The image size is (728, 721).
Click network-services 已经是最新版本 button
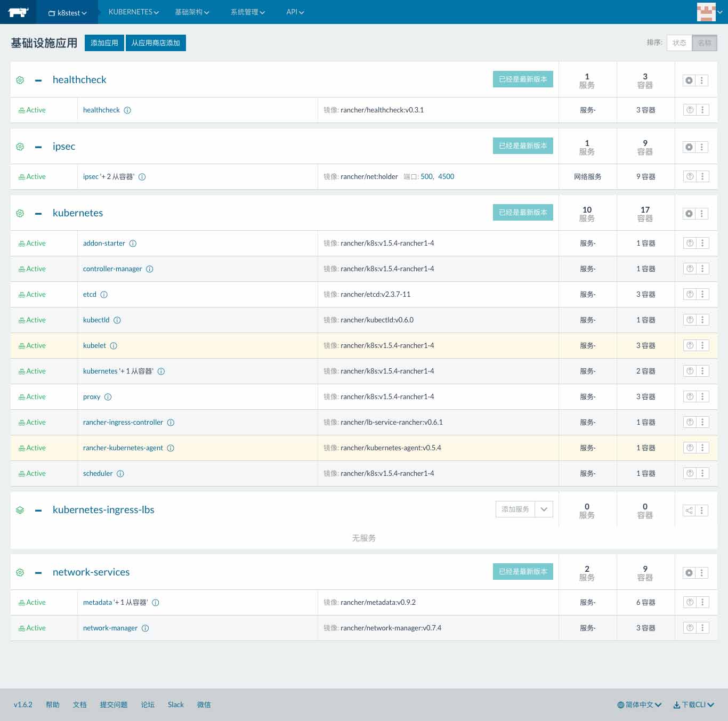coord(523,571)
